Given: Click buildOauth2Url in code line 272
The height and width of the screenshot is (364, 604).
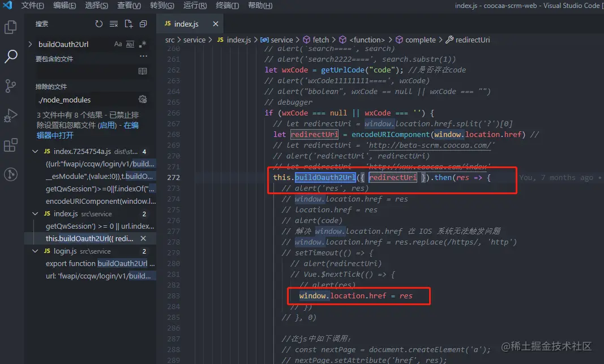Looking at the screenshot, I should coord(325,178).
